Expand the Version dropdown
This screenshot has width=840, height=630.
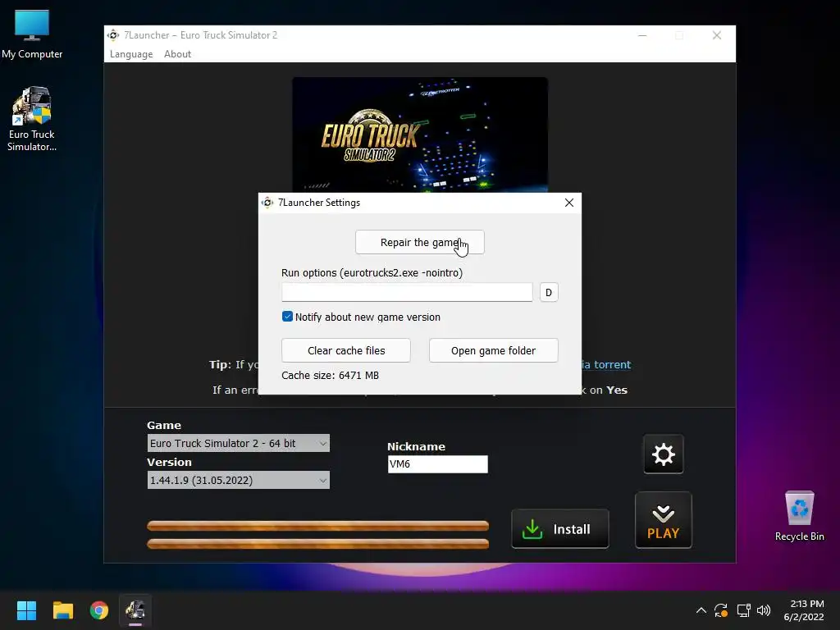[239, 480]
